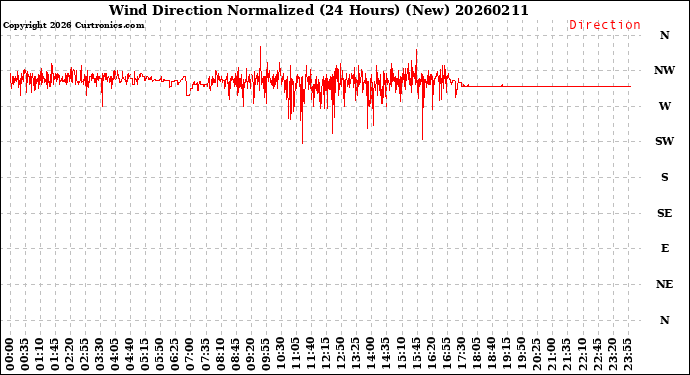
Task: Click the '04:40' time axis label
Action: point(130,355)
